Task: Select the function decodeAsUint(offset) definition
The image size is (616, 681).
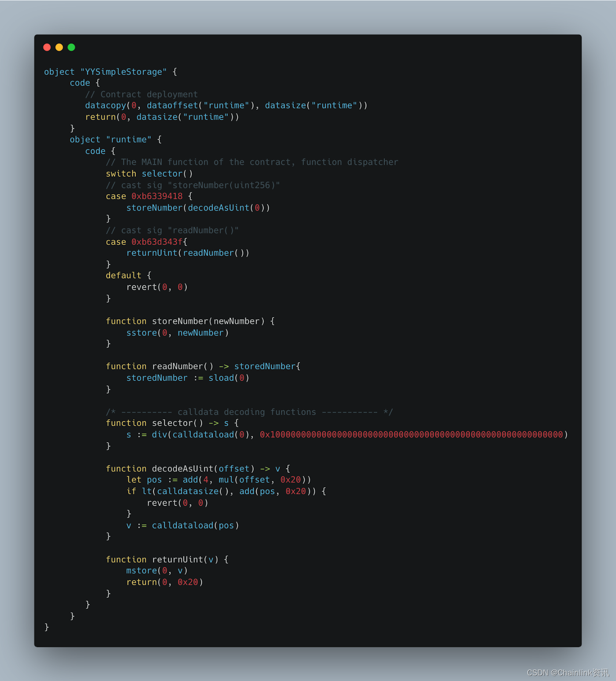Action: click(198, 469)
